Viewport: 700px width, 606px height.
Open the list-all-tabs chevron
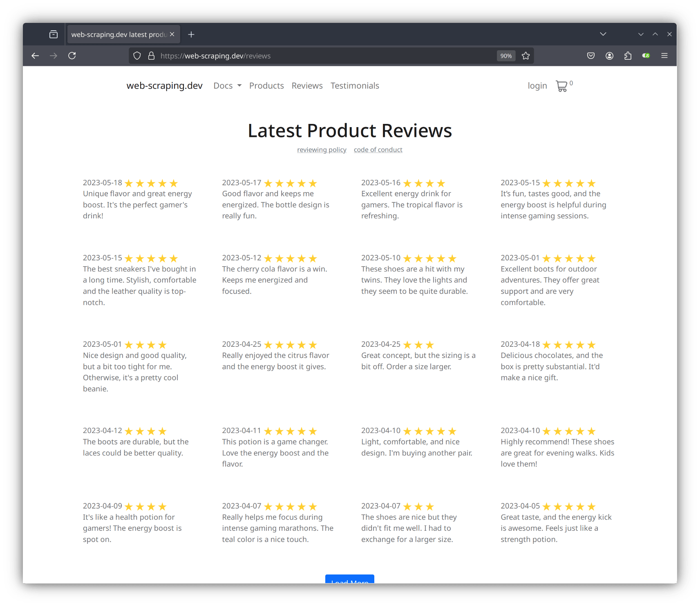(603, 34)
